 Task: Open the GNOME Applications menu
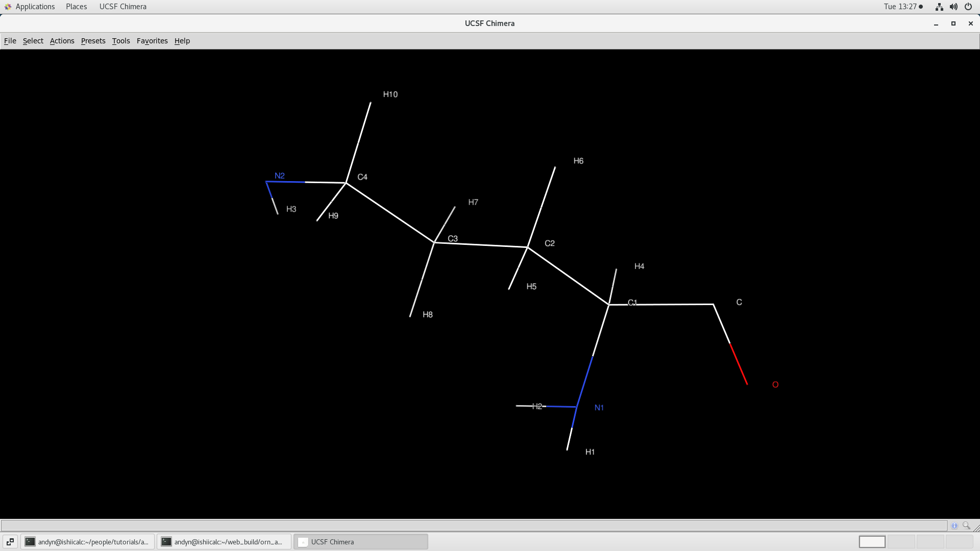point(35,7)
